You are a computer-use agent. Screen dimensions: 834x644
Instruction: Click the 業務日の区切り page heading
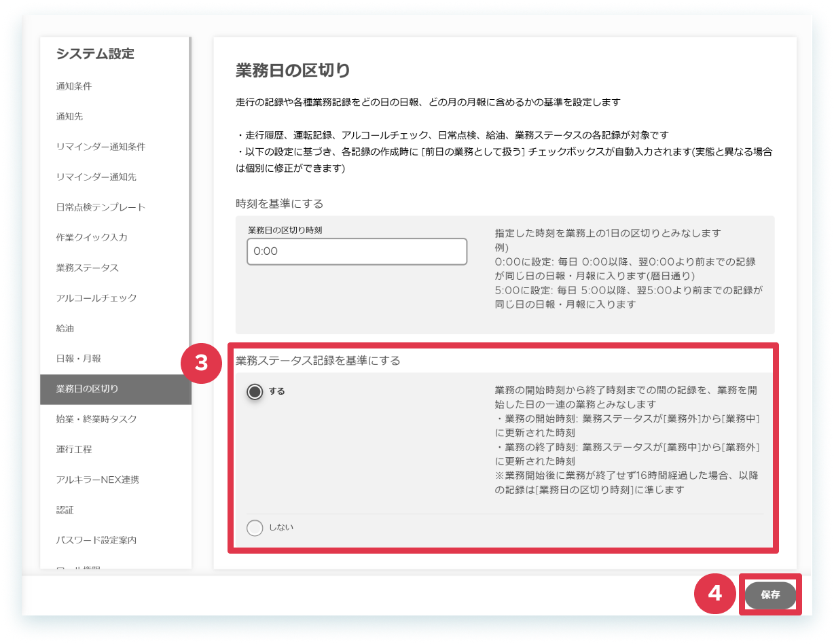(x=293, y=70)
